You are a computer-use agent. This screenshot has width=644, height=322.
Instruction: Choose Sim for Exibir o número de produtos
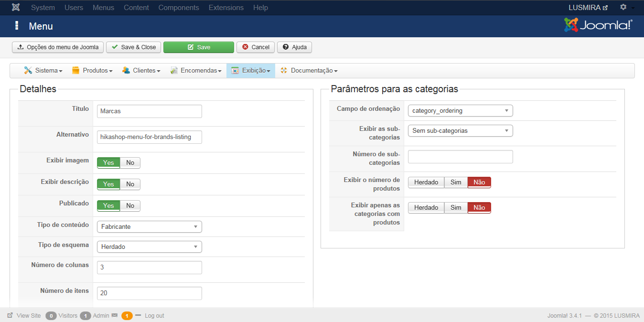click(x=456, y=182)
